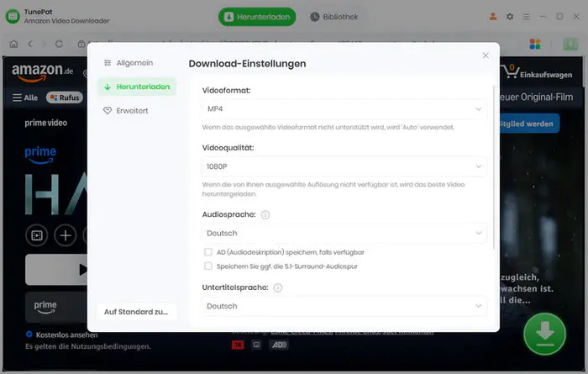Reload the page with refresh icon
This screenshot has width=588, height=374.
tap(59, 44)
